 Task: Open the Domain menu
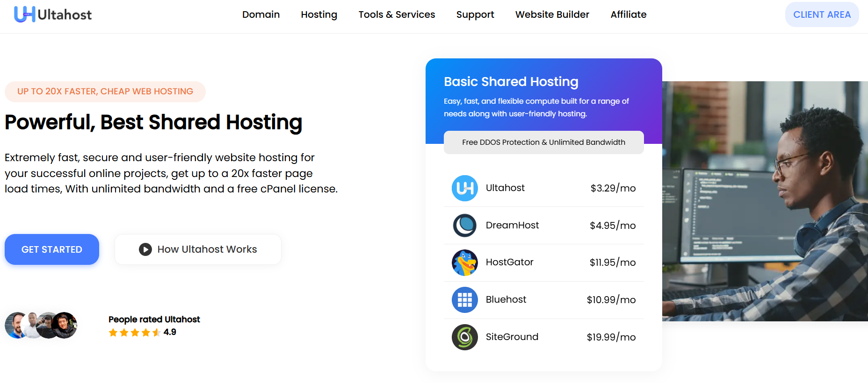pyautogui.click(x=261, y=14)
